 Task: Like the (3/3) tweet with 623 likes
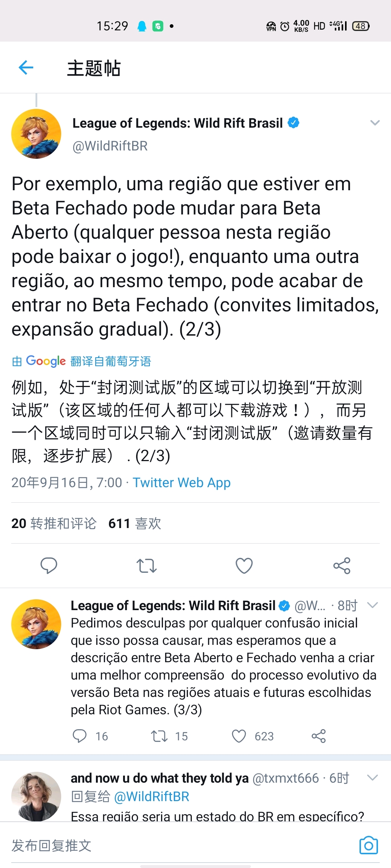(x=239, y=736)
